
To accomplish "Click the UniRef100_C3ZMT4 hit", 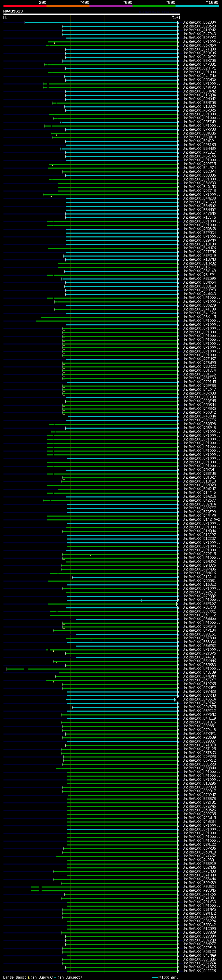I will pyautogui.click(x=199, y=504).
